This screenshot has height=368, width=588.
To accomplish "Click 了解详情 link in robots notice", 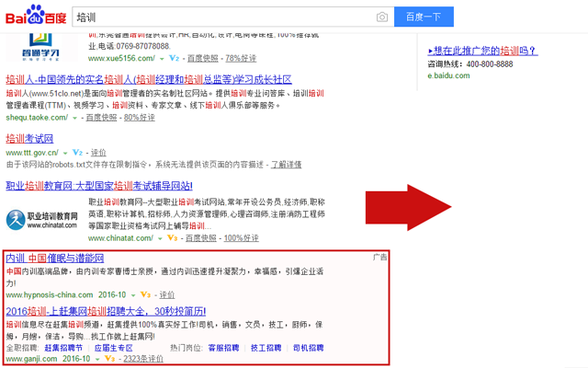I will tap(286, 165).
